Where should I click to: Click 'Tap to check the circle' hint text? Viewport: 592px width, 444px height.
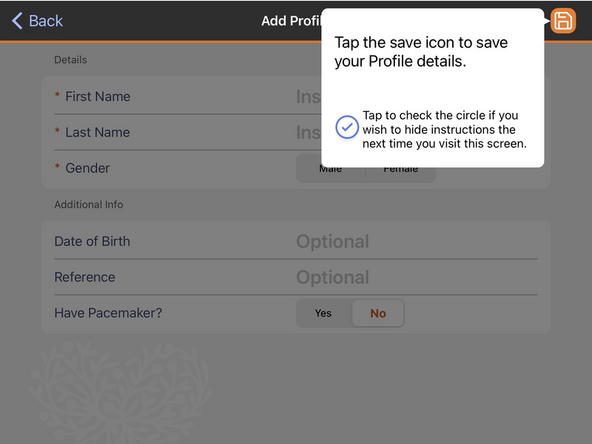(444, 130)
